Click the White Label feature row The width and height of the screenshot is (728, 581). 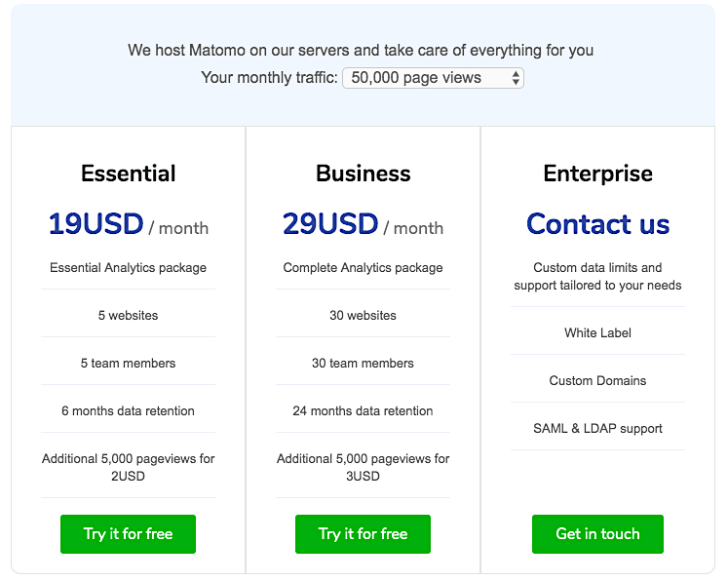coord(598,332)
